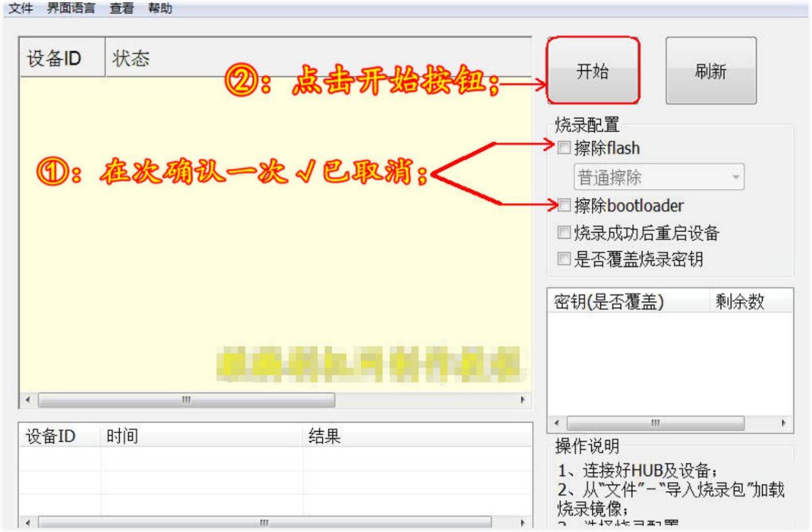Image resolution: width=812 pixels, height=532 pixels.
Task: Click the 密钥(是否覆盖) column header
Action: [x=629, y=302]
